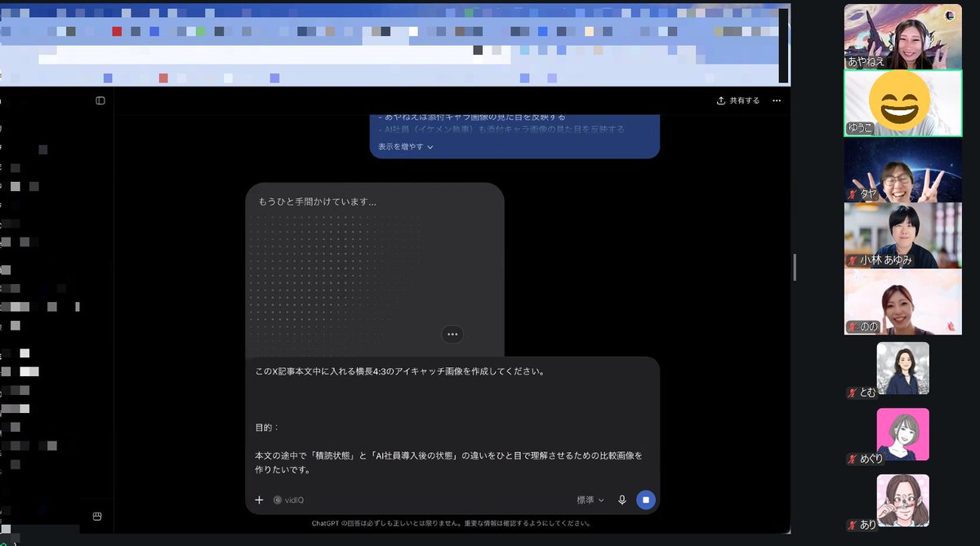This screenshot has height=546, width=980.
Task: Click the divider handle beside participant panel
Action: pyautogui.click(x=795, y=267)
